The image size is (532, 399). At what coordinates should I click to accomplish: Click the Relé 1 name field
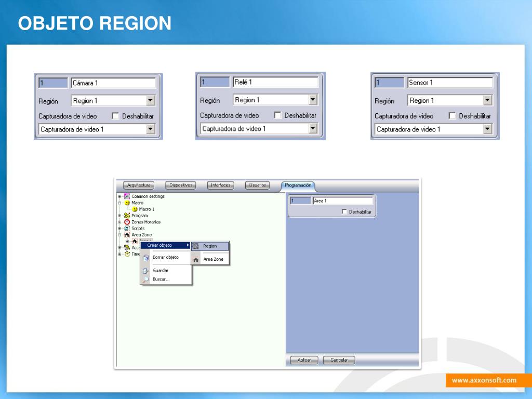click(275, 82)
